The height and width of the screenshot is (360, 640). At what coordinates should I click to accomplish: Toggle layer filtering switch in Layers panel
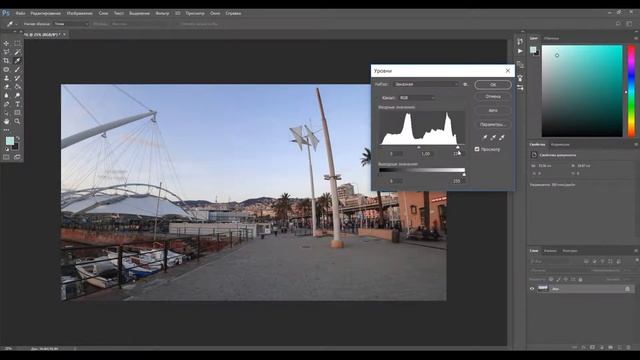[636, 260]
